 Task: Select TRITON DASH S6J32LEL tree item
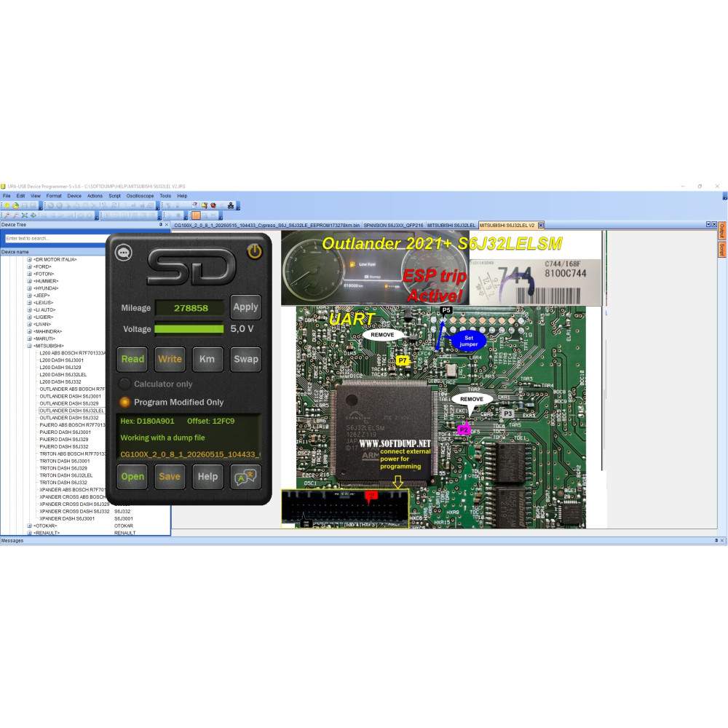(66, 475)
